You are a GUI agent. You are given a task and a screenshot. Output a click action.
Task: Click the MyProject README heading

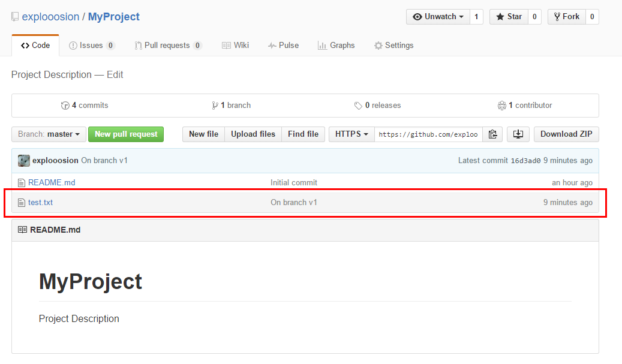coord(91,281)
